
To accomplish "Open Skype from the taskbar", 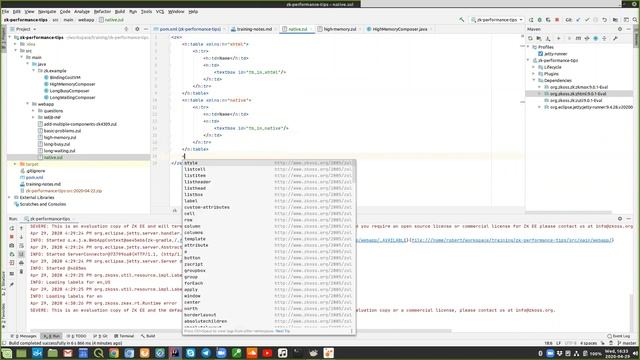I will click(x=191, y=353).
